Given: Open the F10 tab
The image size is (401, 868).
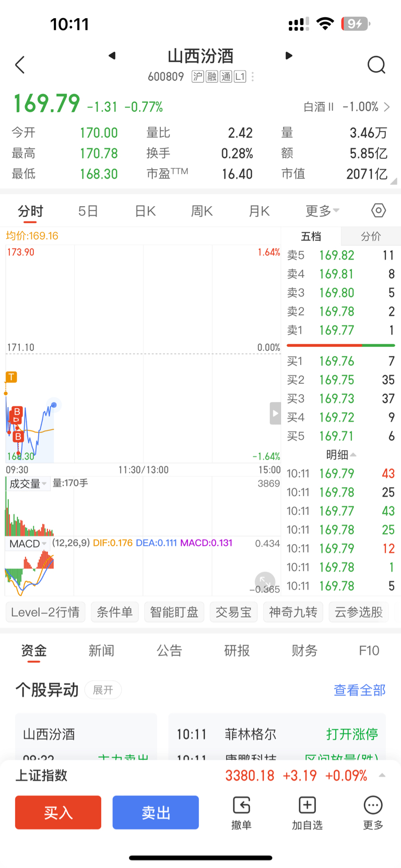Looking at the screenshot, I should pyautogui.click(x=369, y=651).
